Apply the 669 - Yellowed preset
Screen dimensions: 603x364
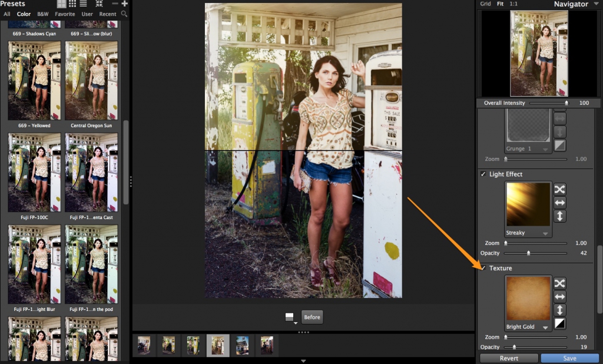(34, 81)
